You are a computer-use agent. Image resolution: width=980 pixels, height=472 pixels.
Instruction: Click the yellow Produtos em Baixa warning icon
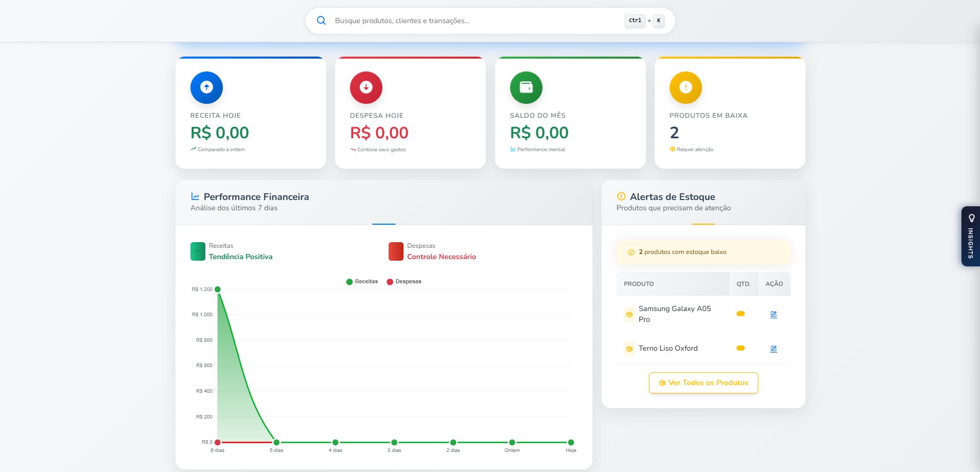[685, 87]
